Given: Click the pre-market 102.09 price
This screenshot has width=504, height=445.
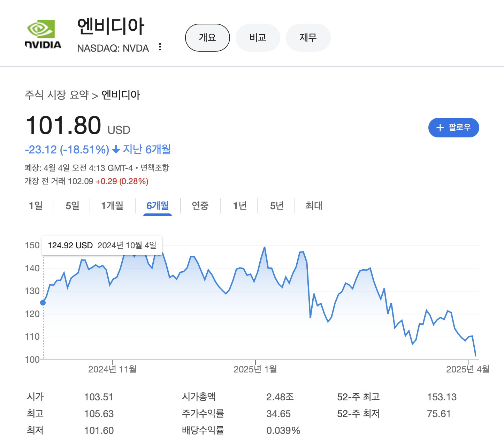Looking at the screenshot, I should (x=81, y=181).
